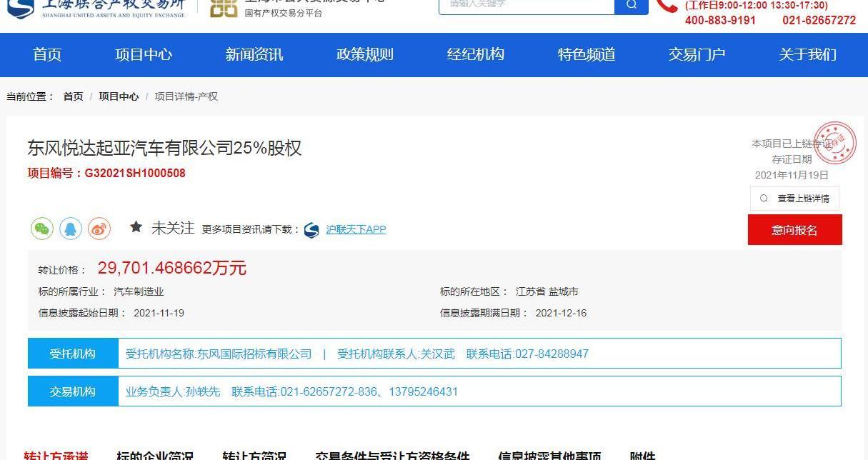Open the 首页 navigation menu

coord(47,54)
